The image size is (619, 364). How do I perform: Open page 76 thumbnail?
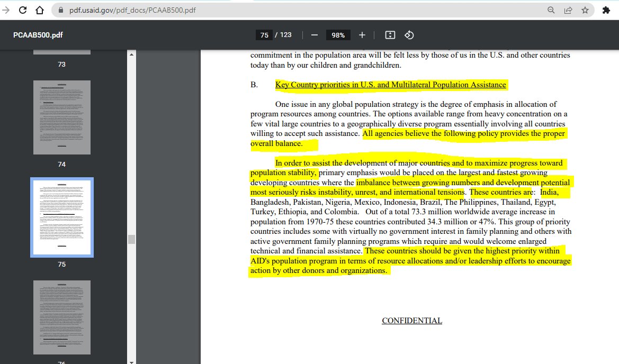62,317
